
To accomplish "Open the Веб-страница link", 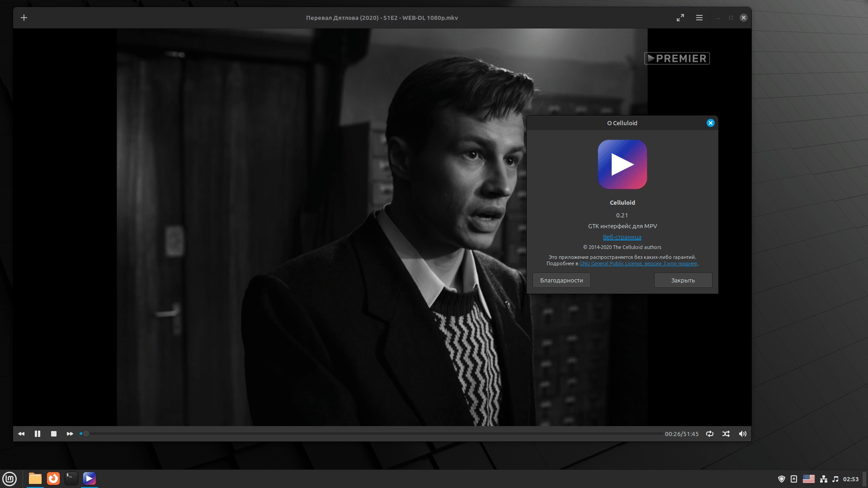I will tap(622, 237).
